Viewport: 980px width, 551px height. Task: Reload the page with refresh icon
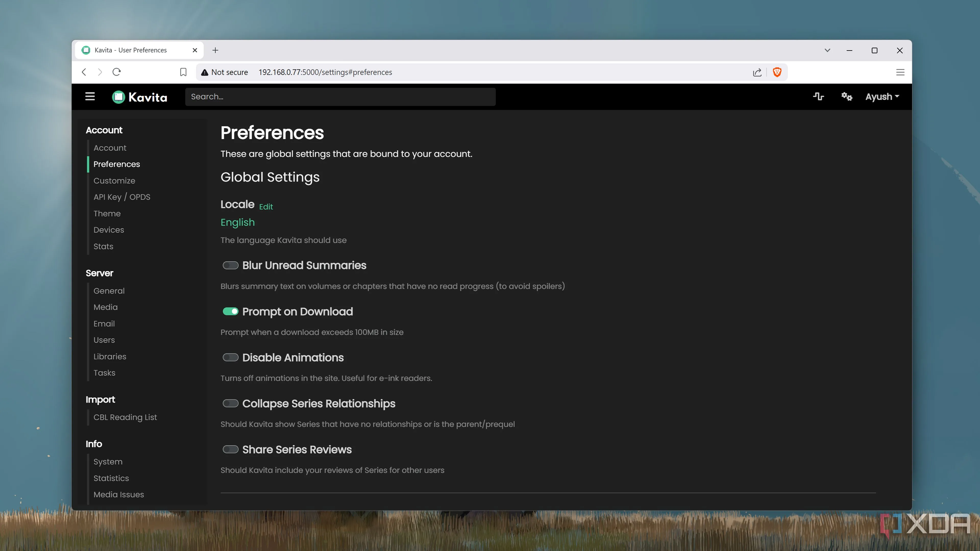(x=116, y=72)
